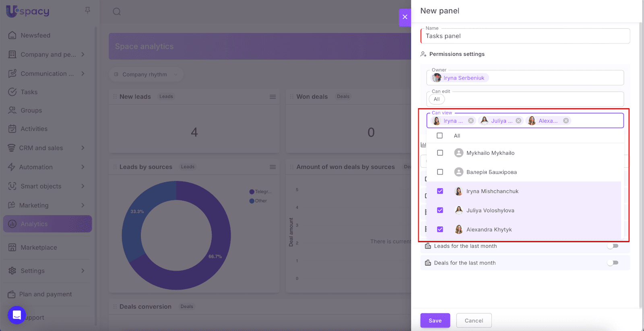Click the pin sidebar icon

(87, 10)
